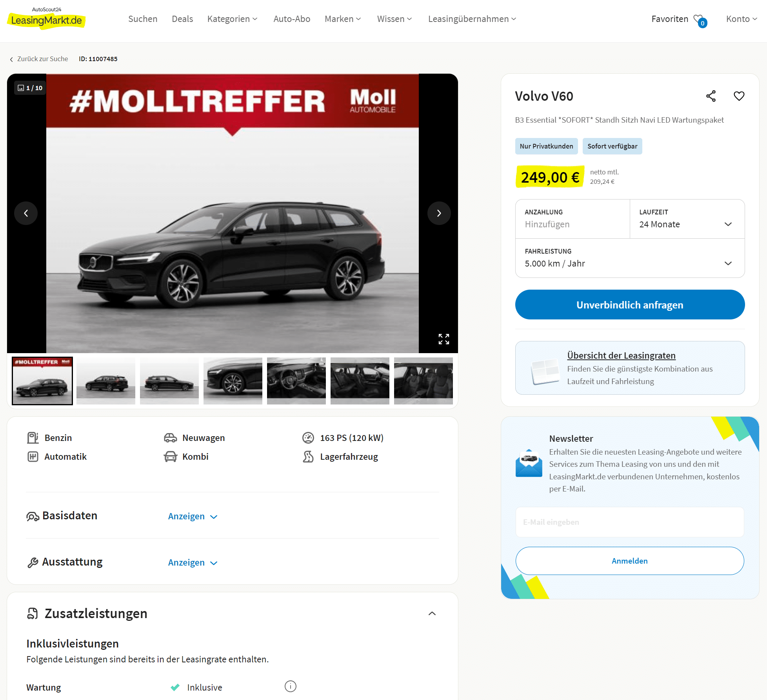Screen dimensions: 767x700
Task: Add Volvo V60 to favorites with heart icon
Action: click(x=739, y=96)
